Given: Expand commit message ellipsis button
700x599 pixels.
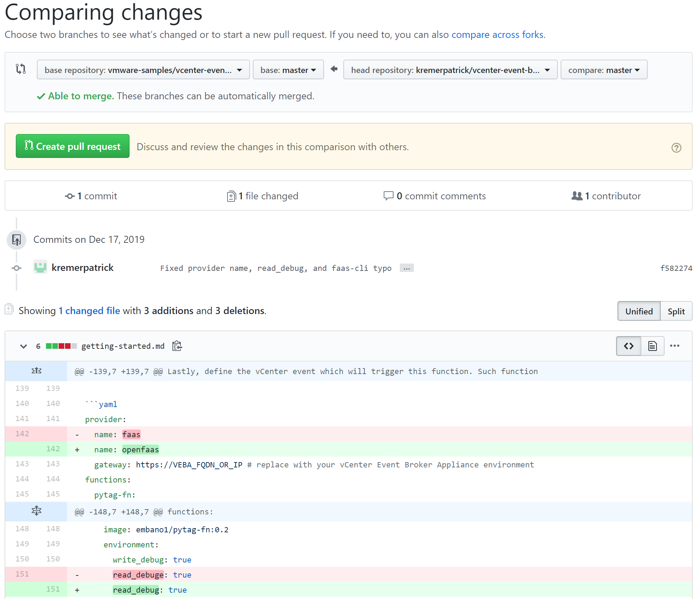Looking at the screenshot, I should click(x=407, y=268).
